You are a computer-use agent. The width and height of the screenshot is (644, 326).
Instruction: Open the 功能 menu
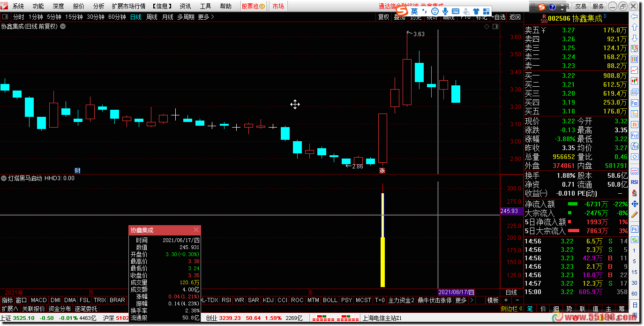[x=38, y=6]
